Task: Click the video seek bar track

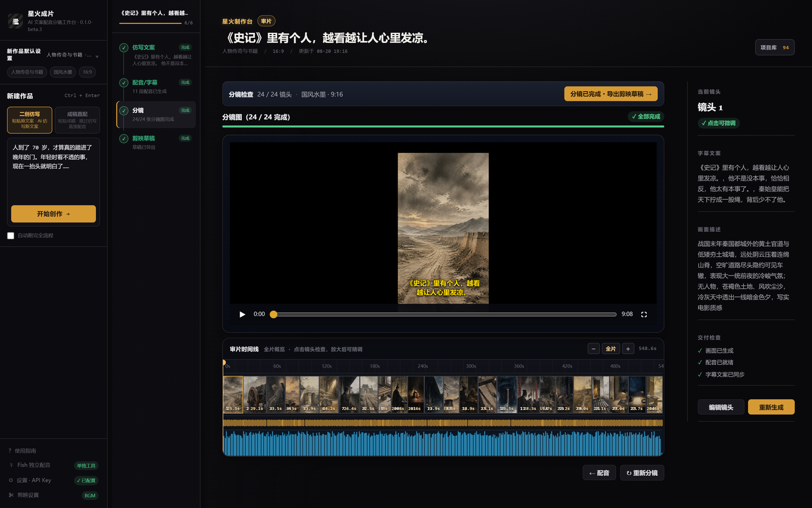Action: point(443,314)
